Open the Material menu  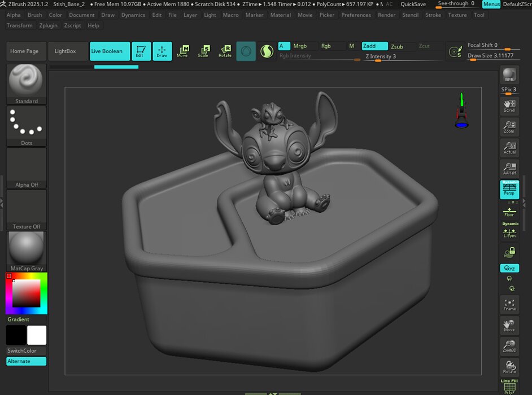281,15
